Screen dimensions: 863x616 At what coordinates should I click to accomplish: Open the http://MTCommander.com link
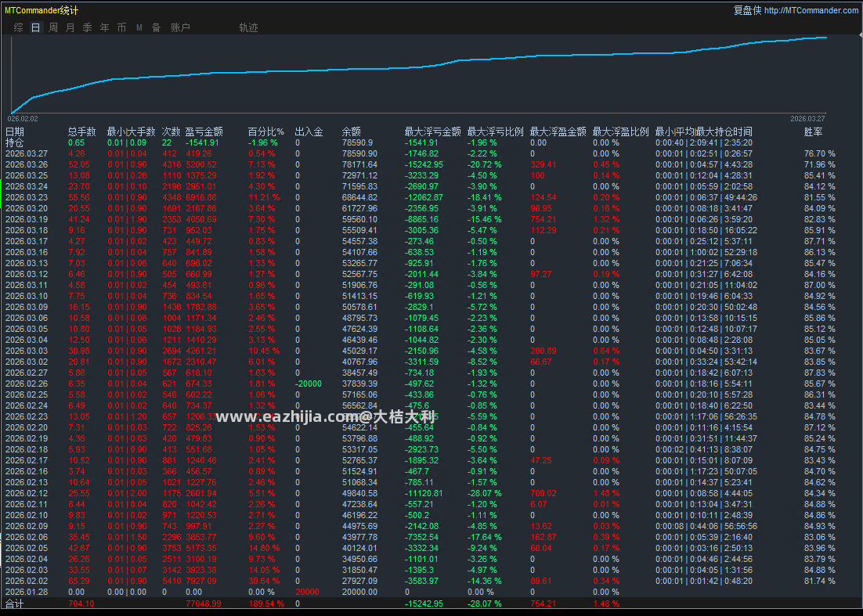(811, 10)
